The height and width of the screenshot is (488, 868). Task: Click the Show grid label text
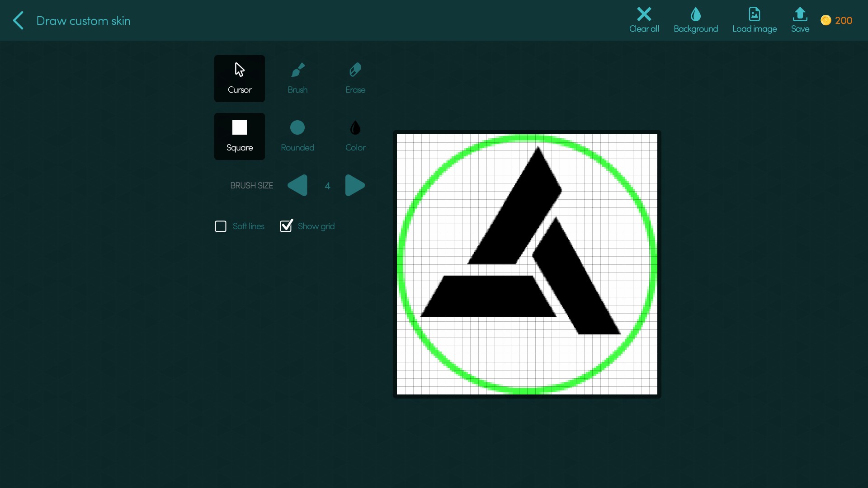coord(316,226)
